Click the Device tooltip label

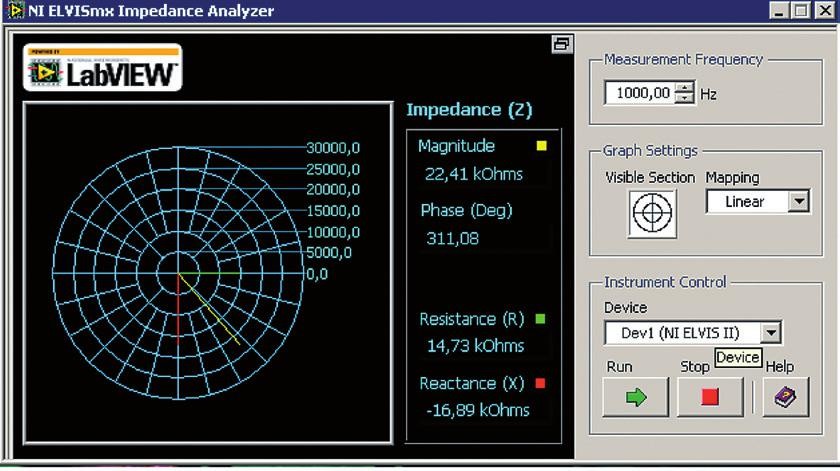[x=738, y=357]
